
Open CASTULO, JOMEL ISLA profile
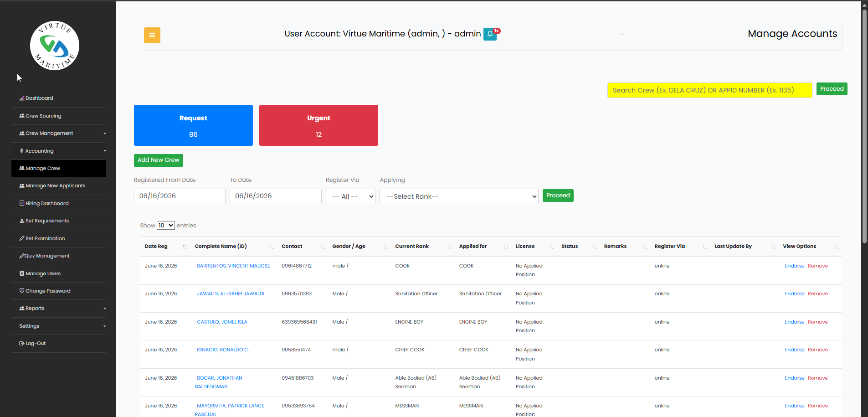tap(222, 322)
